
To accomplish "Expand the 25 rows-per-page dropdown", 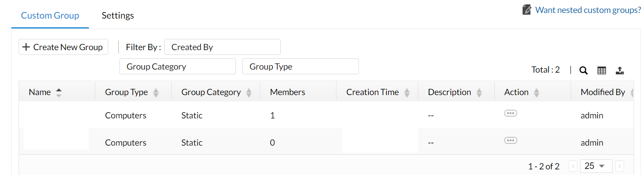I will 595,166.
